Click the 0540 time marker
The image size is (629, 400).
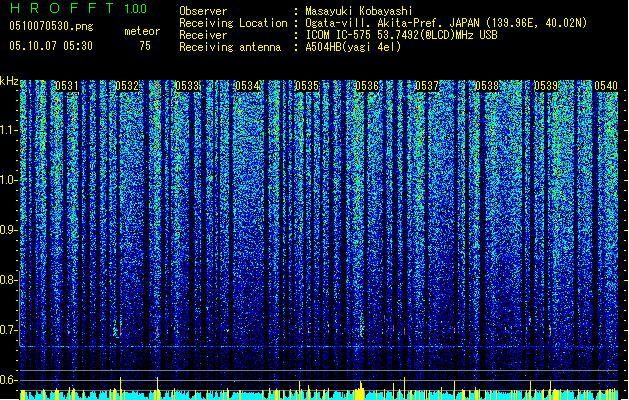pyautogui.click(x=606, y=86)
